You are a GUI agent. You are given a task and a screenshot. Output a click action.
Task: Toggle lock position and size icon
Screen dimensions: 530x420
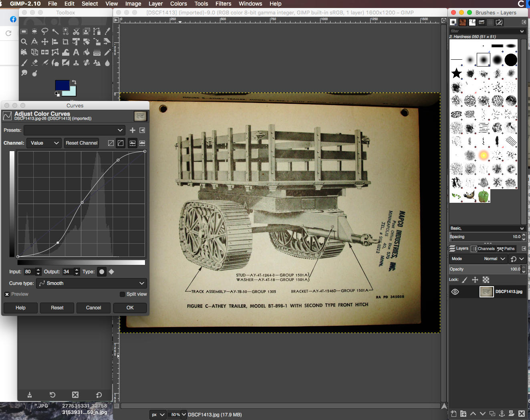click(475, 280)
